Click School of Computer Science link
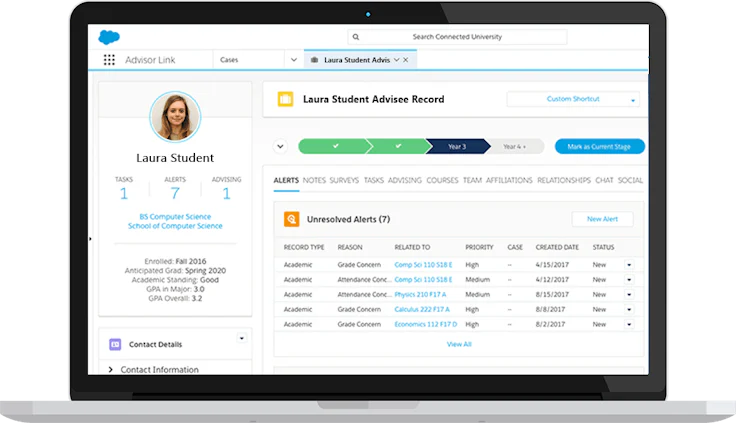Screen dimensions: 736x423 (x=175, y=226)
